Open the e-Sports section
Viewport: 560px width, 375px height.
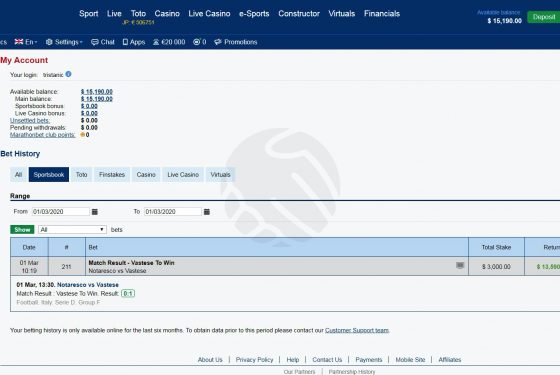(254, 14)
